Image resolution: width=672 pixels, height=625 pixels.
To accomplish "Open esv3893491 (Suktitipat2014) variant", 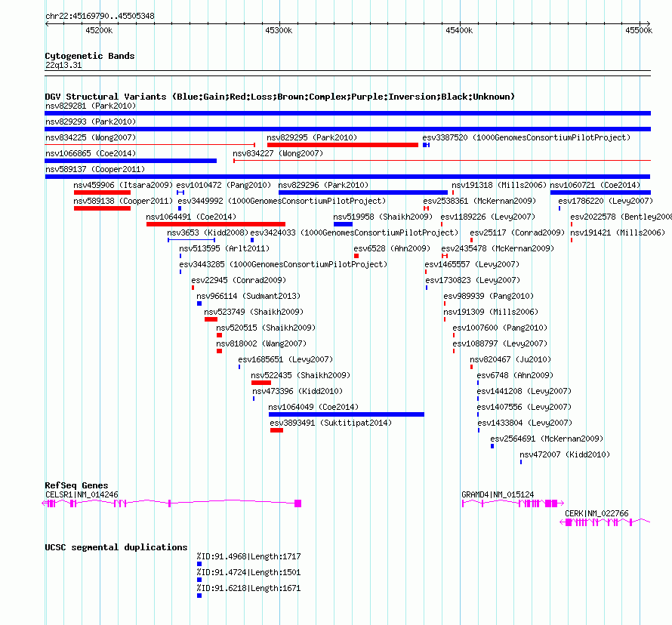I will [x=331, y=423].
